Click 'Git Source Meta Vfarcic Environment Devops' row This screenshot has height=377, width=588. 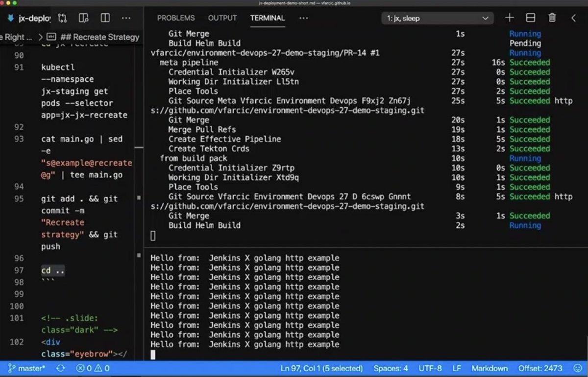click(289, 101)
